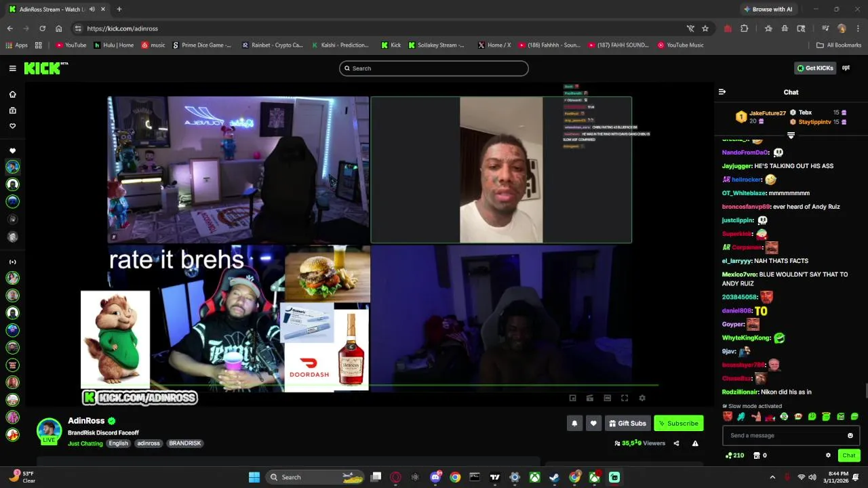Open the browser Extensions puzzle icon

pyautogui.click(x=744, y=28)
